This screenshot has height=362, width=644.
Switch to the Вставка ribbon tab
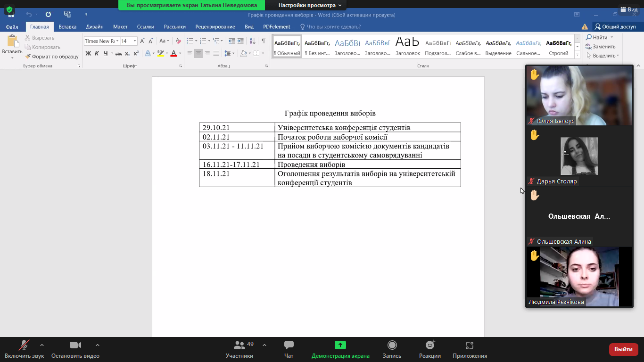click(x=67, y=27)
